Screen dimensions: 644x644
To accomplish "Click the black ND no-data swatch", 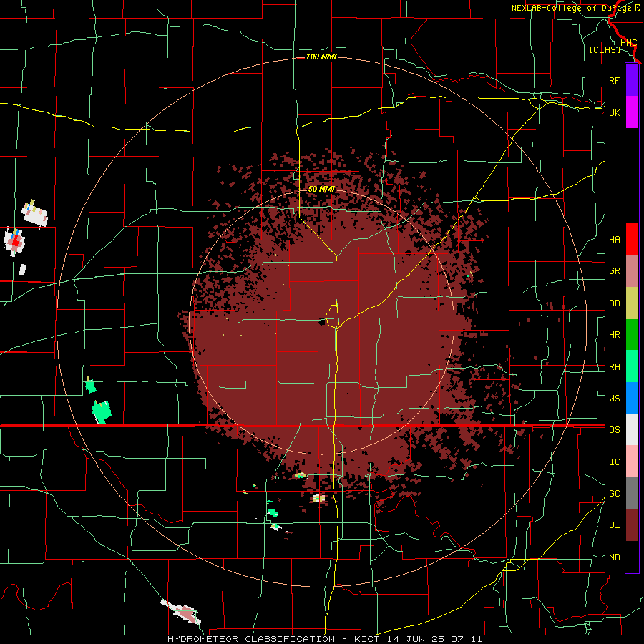I will (632, 557).
